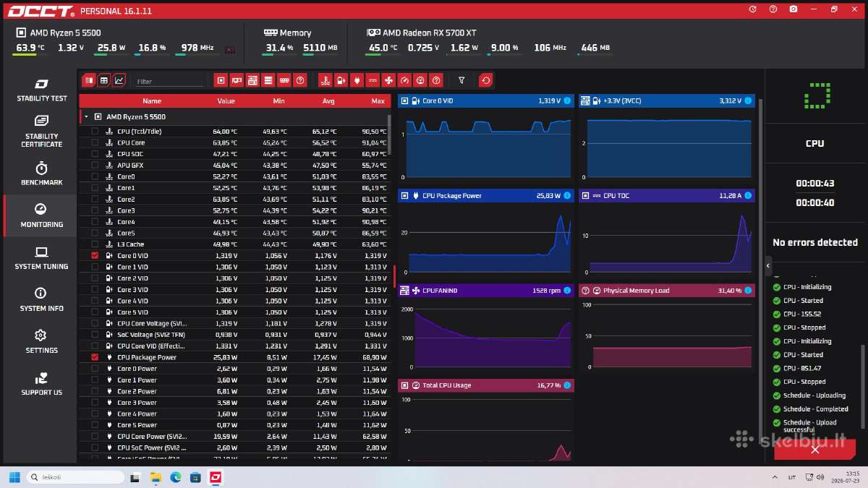The width and height of the screenshot is (868, 488).
Task: Toggle the temperature sensor filter icon
Action: [x=325, y=80]
